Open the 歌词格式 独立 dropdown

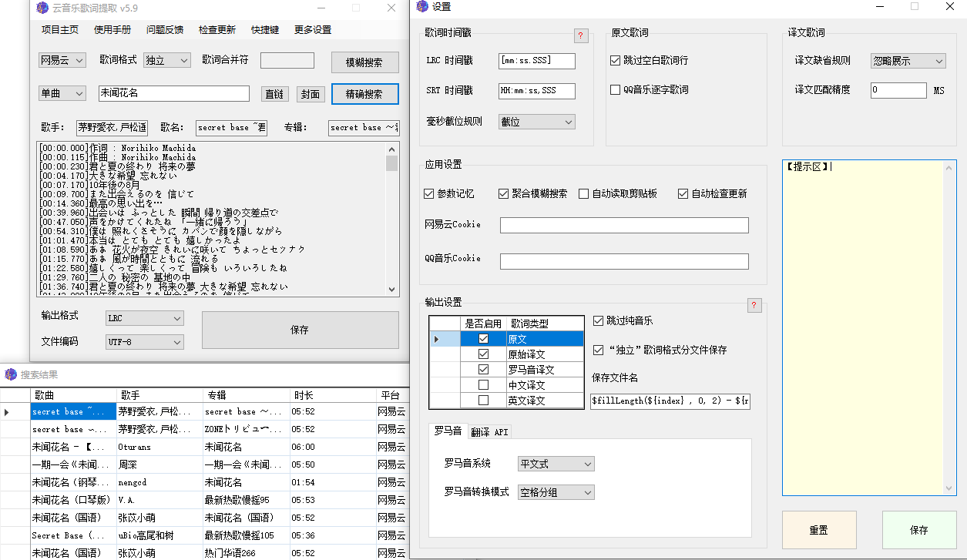(166, 60)
